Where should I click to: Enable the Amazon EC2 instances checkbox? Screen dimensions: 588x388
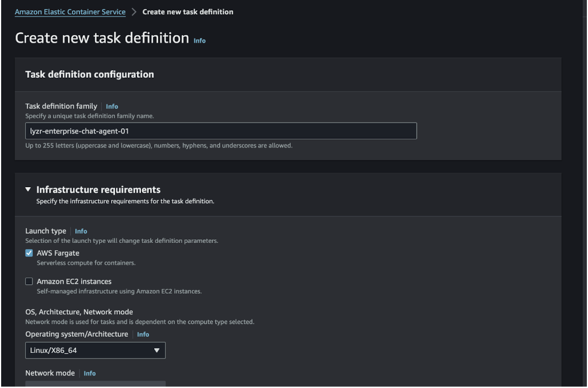tap(29, 282)
